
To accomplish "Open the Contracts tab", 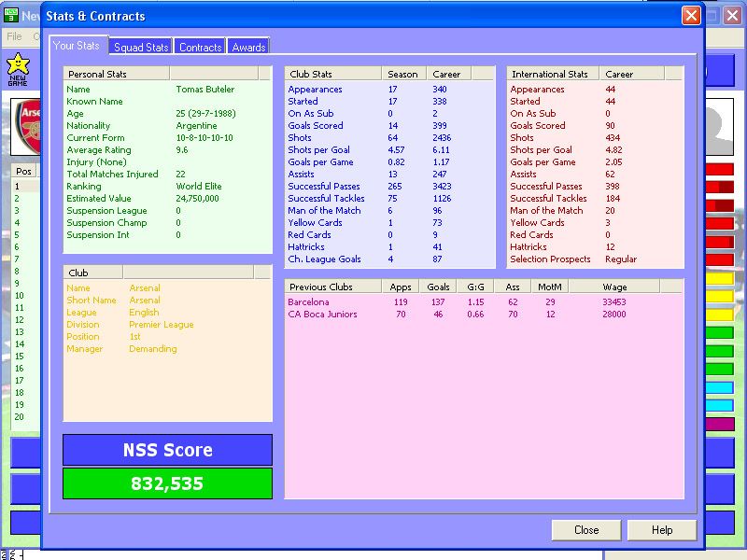I will (x=200, y=47).
